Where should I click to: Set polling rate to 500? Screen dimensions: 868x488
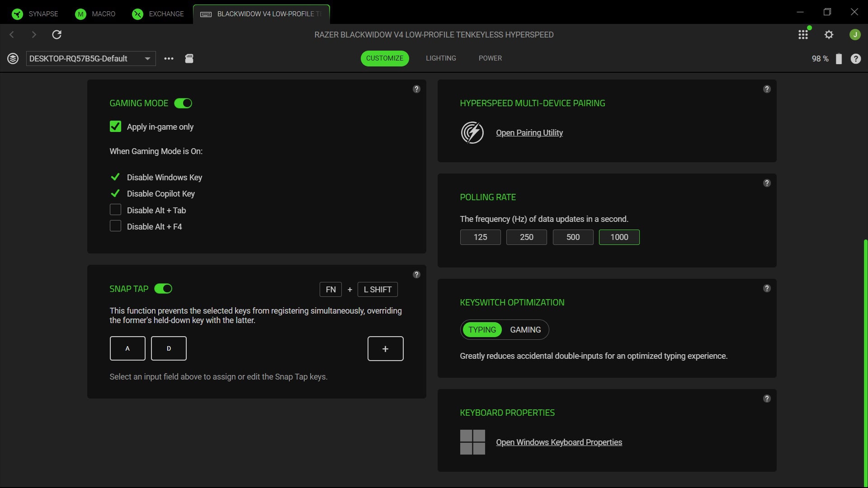pos(573,237)
